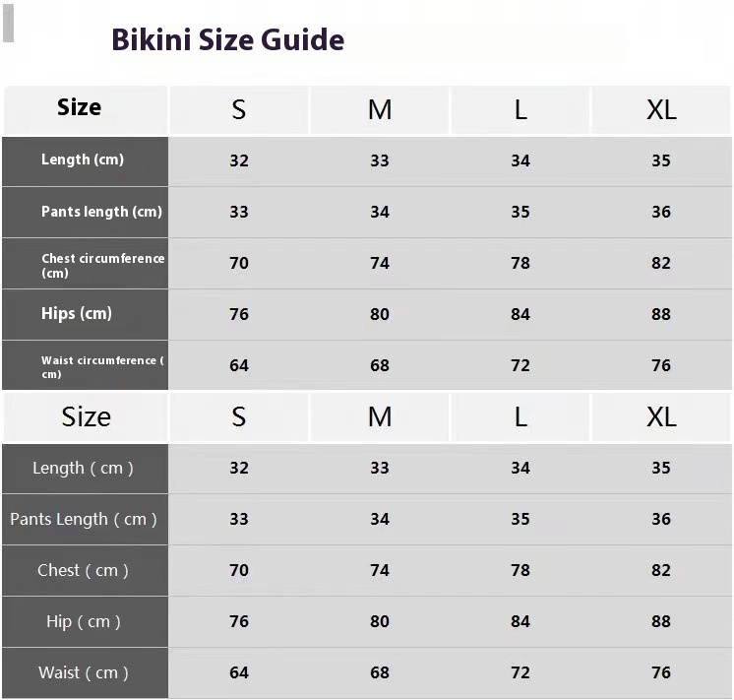Click the Hip ( cm ) row label
The image size is (734, 700).
pos(84,621)
